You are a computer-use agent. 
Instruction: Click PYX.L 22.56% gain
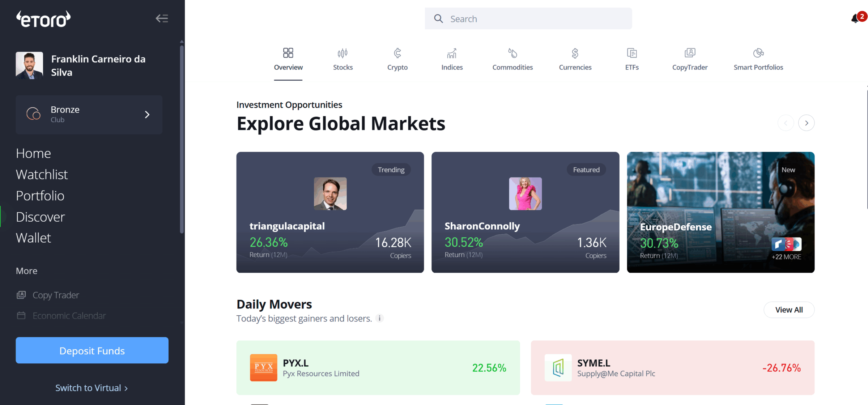point(489,368)
